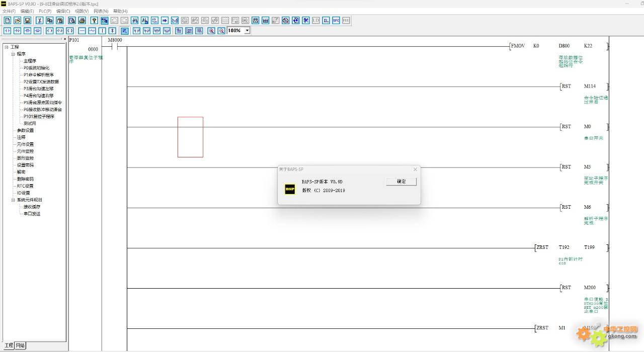The width and height of the screenshot is (644, 352).
Task: Insert an output coil
Action: tap(50, 31)
